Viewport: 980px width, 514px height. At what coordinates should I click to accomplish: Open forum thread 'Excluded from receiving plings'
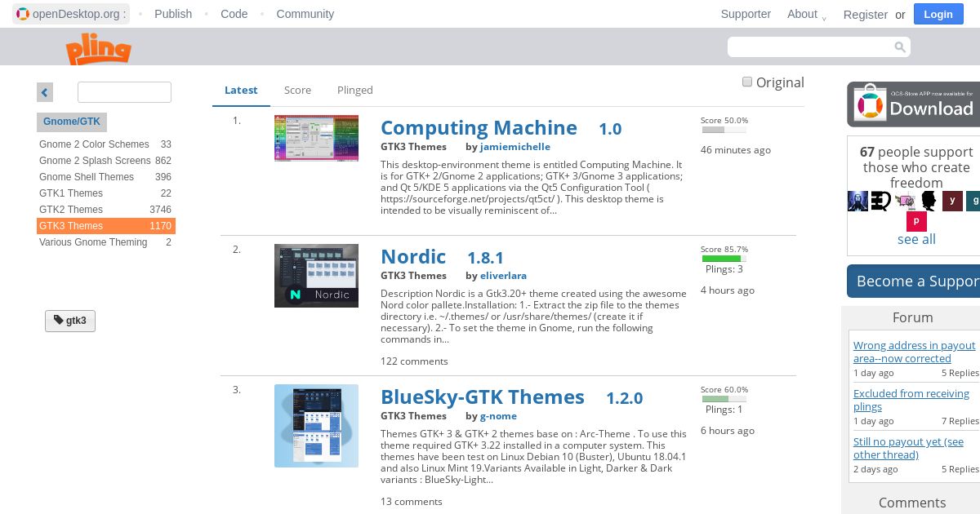pos(911,400)
